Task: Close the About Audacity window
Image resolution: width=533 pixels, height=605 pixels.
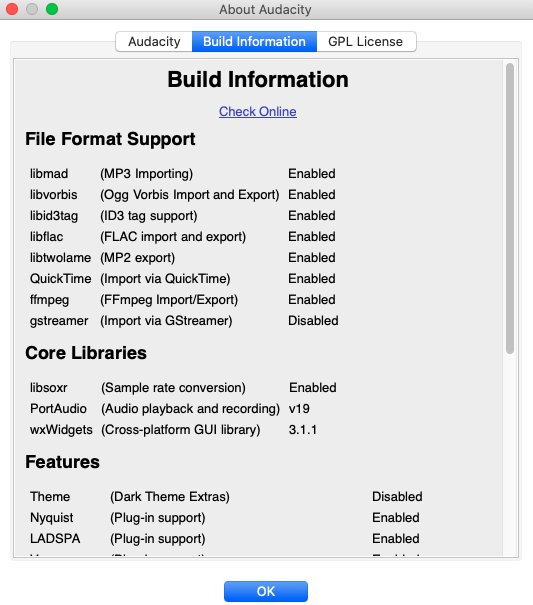Action: pyautogui.click(x=12, y=9)
